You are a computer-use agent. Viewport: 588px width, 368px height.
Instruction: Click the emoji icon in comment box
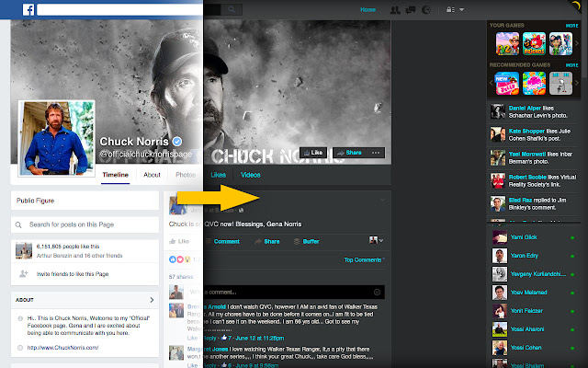point(379,292)
